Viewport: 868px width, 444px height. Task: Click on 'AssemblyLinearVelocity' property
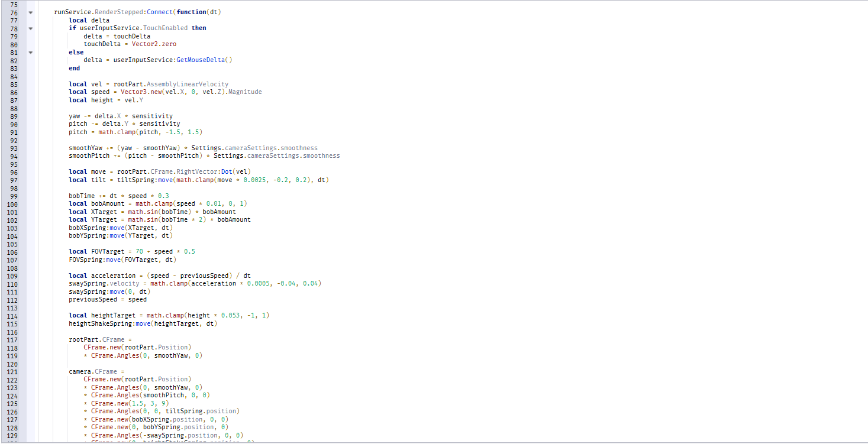point(188,84)
